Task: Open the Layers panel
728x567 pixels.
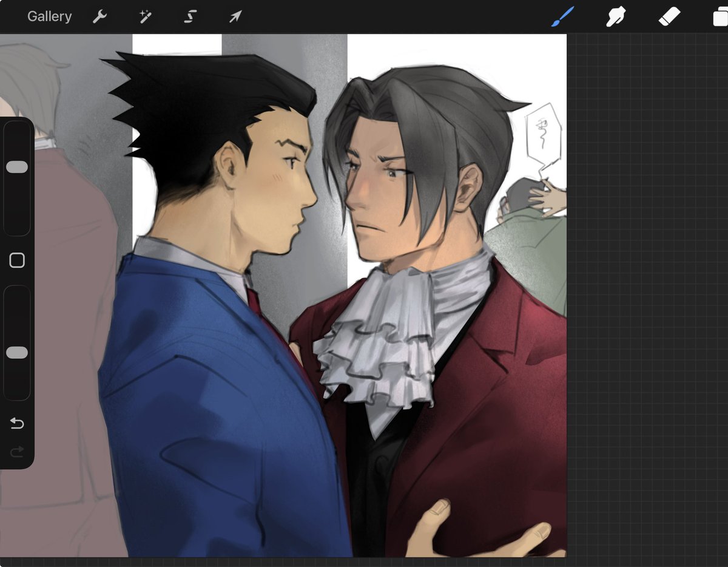Action: (721, 16)
